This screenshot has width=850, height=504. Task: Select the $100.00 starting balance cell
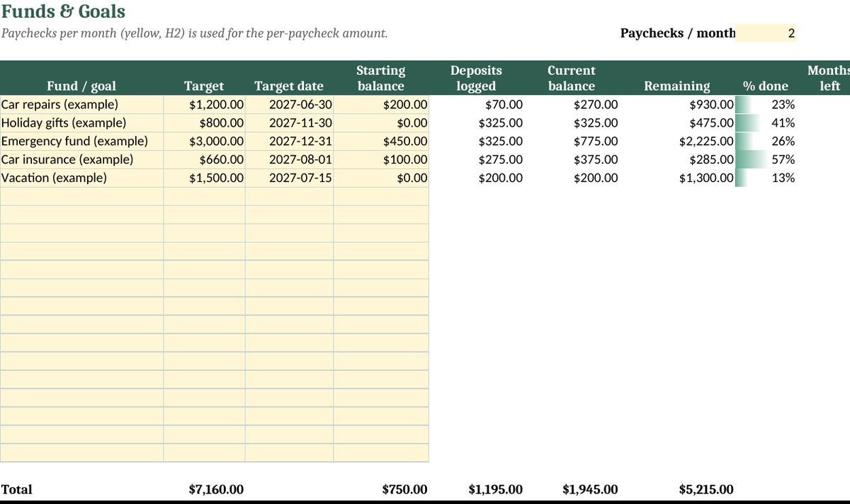[381, 160]
